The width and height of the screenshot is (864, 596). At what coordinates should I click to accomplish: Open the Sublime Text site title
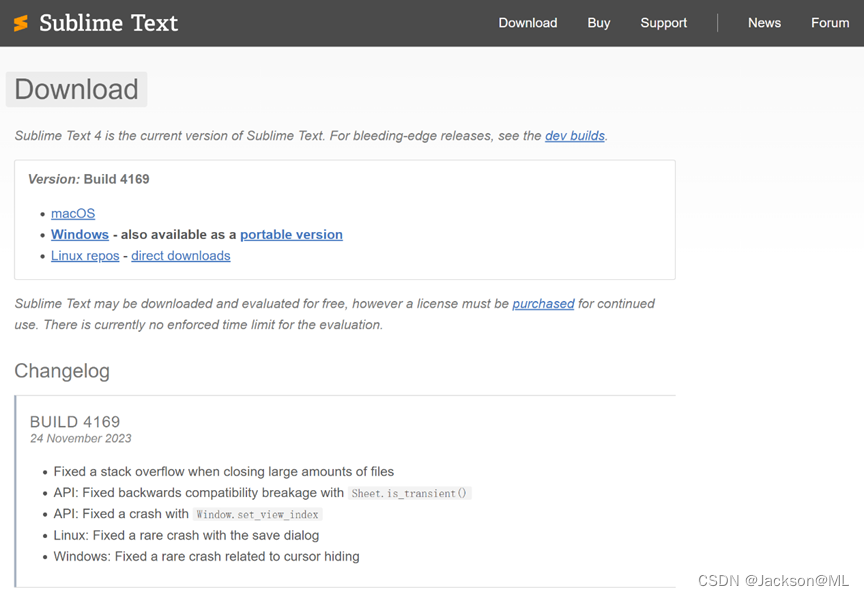point(109,23)
